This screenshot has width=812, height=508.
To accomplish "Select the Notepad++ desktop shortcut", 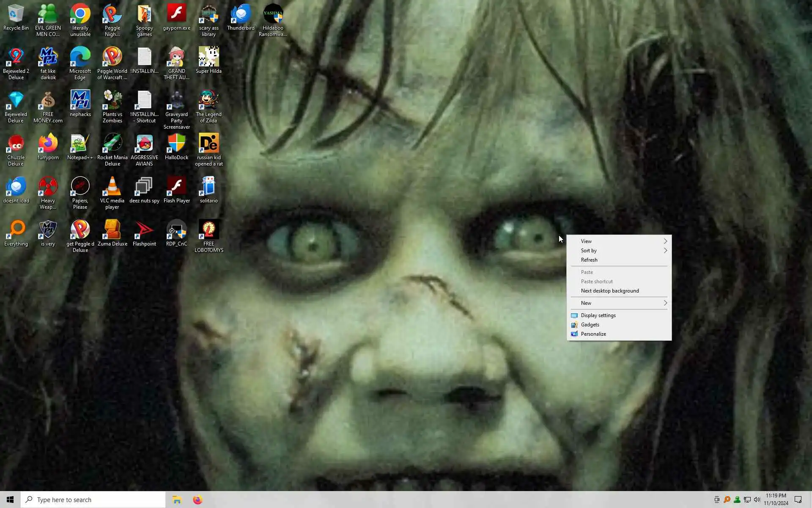I will tap(80, 146).
